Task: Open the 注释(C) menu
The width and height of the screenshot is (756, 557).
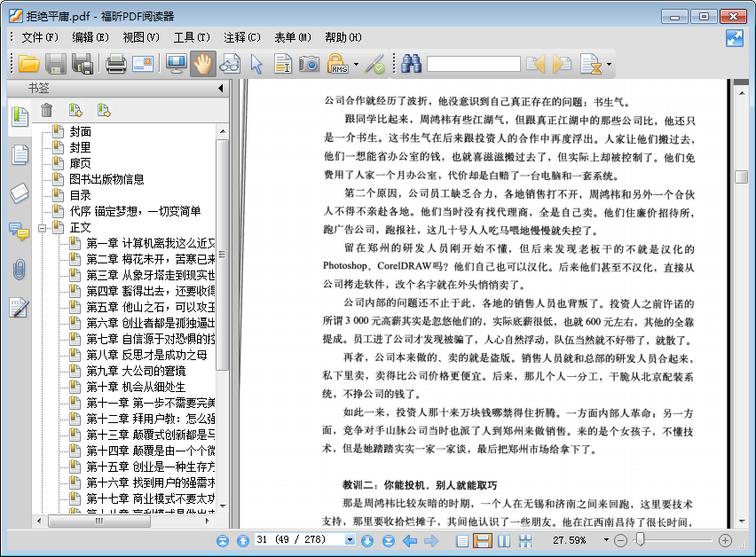Action: [242, 37]
